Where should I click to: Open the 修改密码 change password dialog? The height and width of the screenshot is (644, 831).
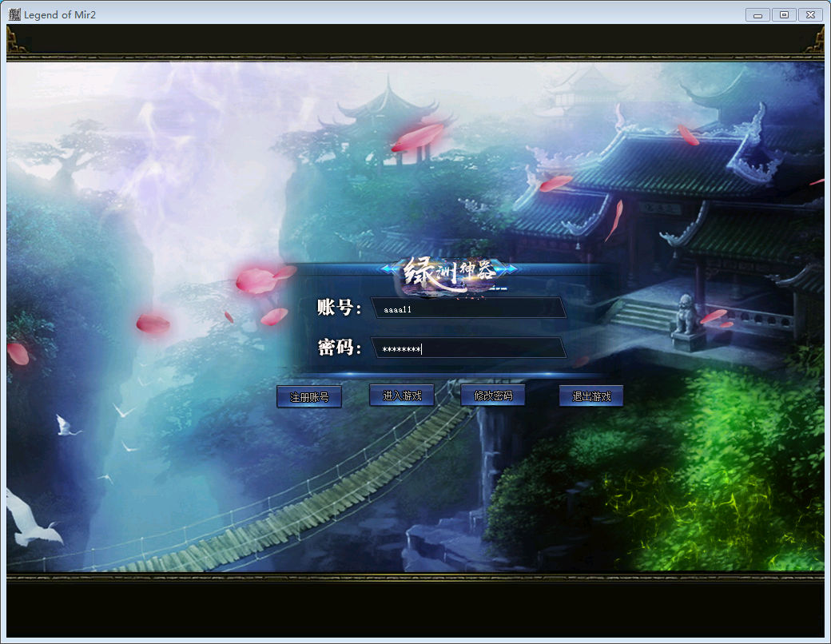[493, 396]
